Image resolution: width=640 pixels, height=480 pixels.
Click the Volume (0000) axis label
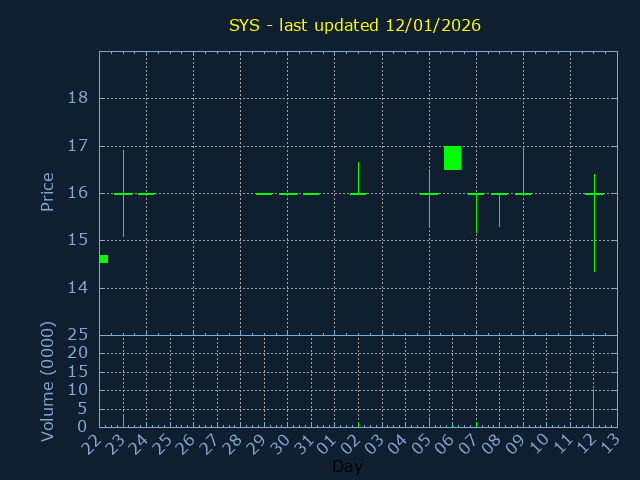[47, 381]
